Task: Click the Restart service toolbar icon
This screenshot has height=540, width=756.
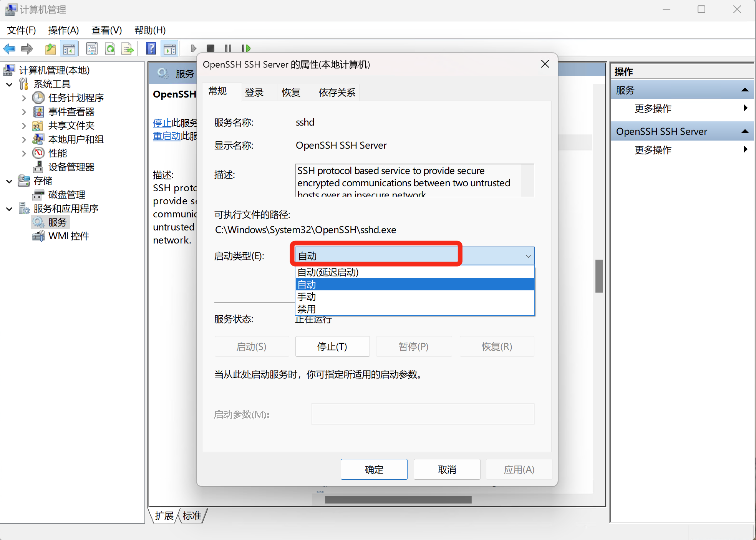Action: [x=246, y=48]
